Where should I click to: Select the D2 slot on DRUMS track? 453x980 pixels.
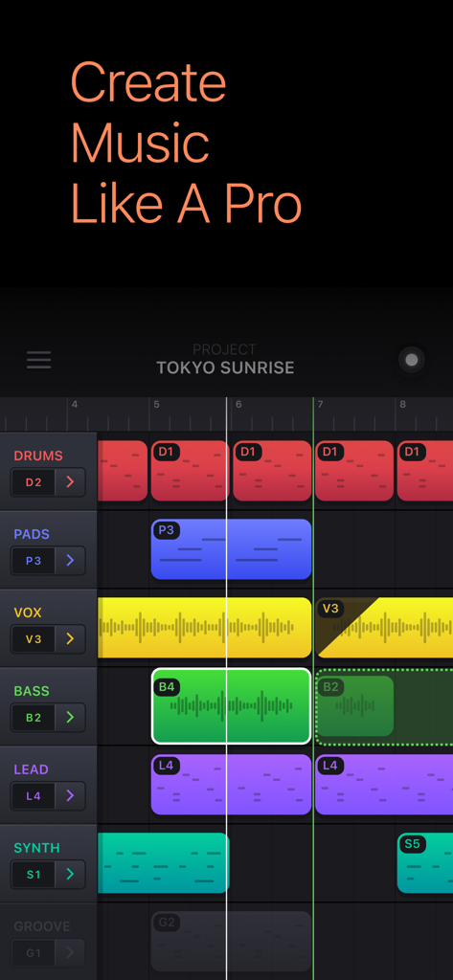click(34, 482)
